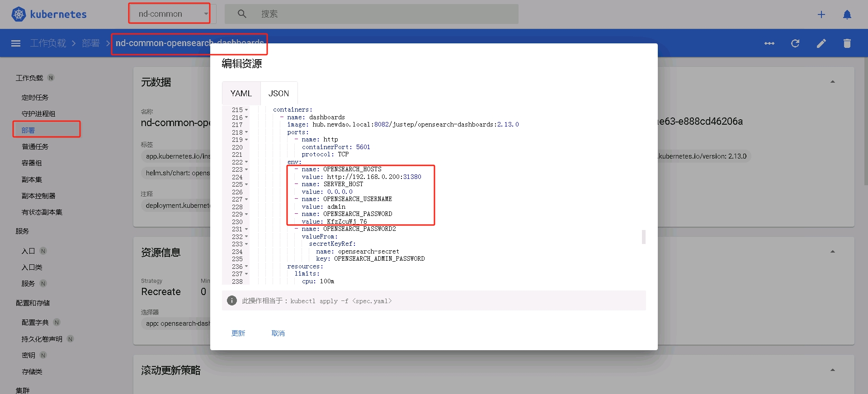Click the app.kubernetes.io/version: 2.13.0 chip

click(704, 156)
